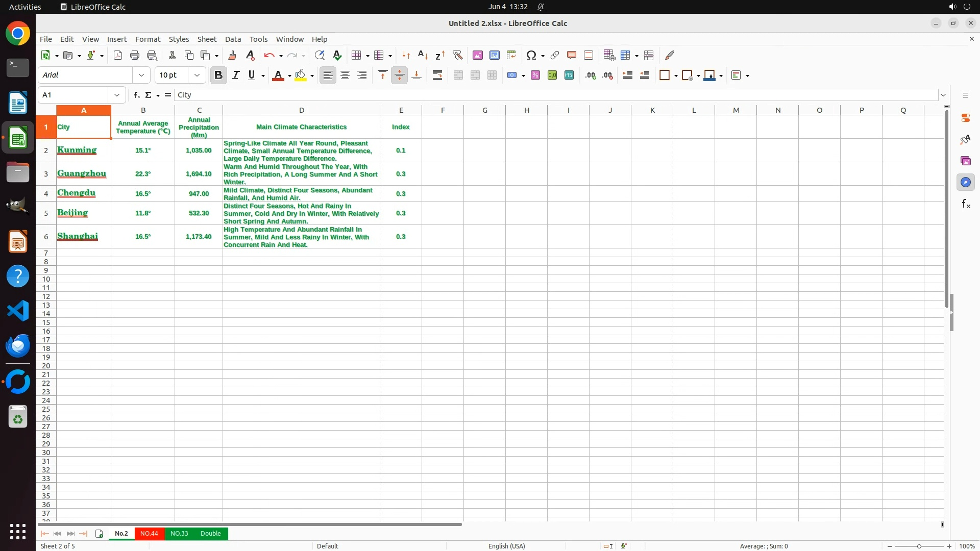Viewport: 980px width, 551px height.
Task: Toggle Italic formatting
Action: pos(235,75)
